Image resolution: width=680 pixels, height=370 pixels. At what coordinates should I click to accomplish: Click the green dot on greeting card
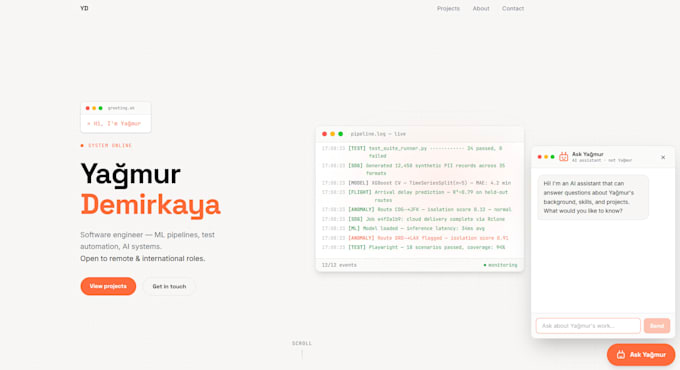(101, 108)
